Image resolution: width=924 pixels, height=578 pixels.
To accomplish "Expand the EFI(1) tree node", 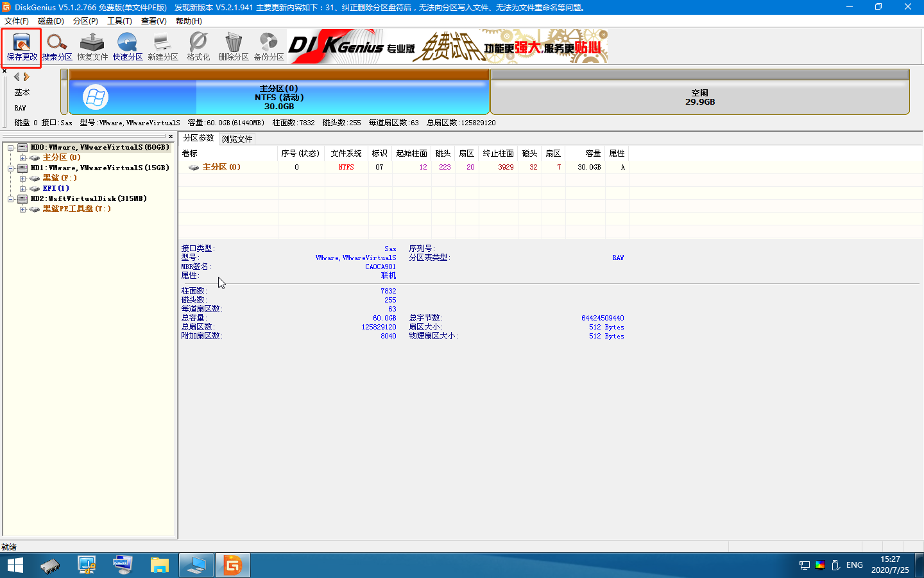I will 22,189.
